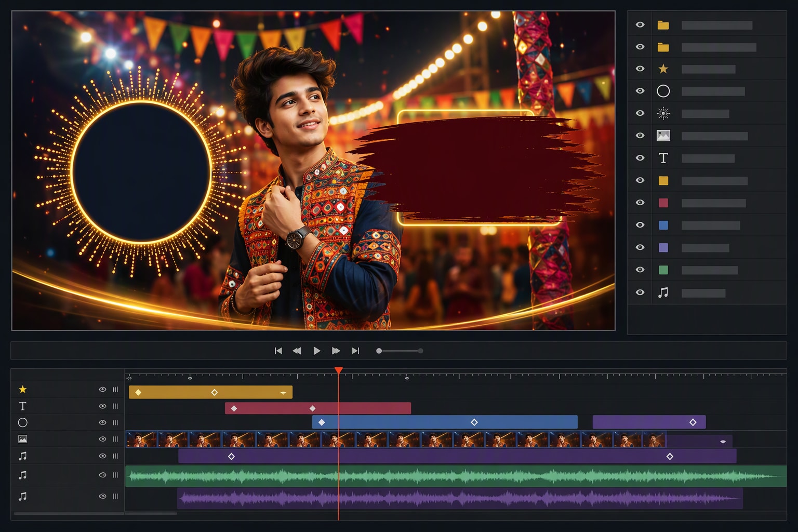
Task: Select the second keyframe on the blue clip
Action: point(474,422)
